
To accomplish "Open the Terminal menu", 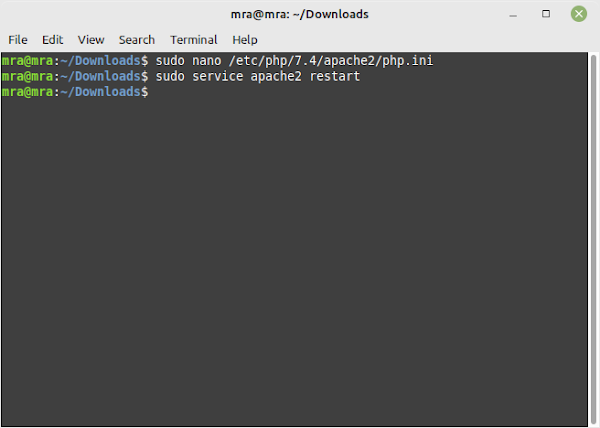I will [x=194, y=40].
